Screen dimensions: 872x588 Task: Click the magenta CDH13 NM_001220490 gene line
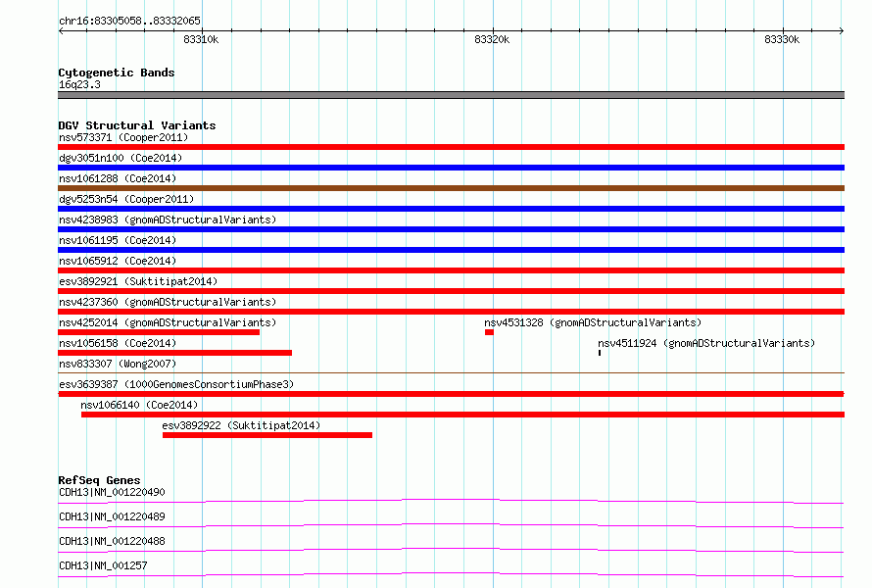coord(451,501)
